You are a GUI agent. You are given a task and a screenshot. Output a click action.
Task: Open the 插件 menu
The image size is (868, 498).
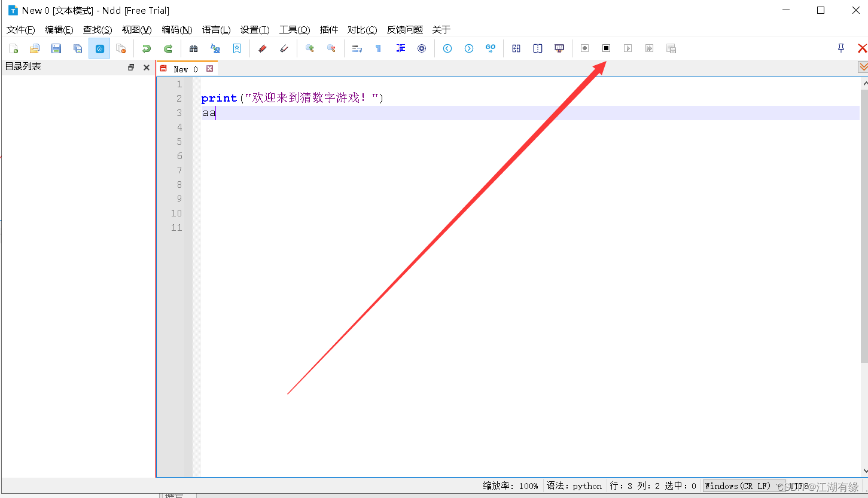coord(329,29)
